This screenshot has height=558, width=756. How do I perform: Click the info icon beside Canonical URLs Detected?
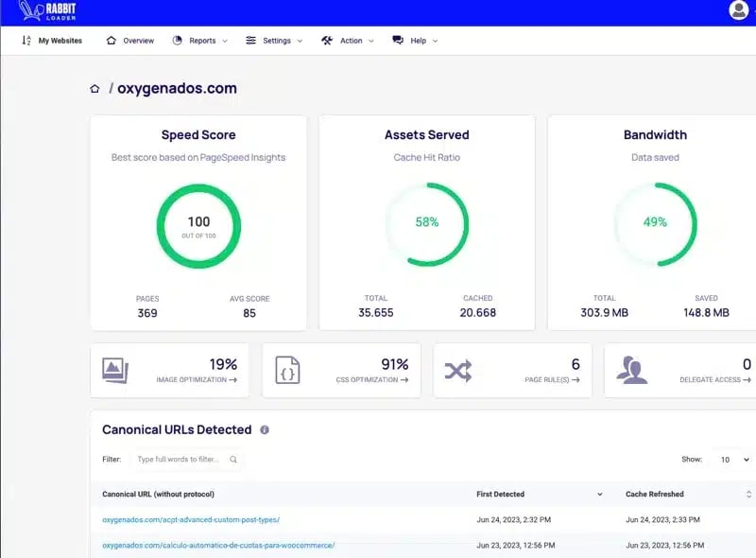[x=265, y=429]
